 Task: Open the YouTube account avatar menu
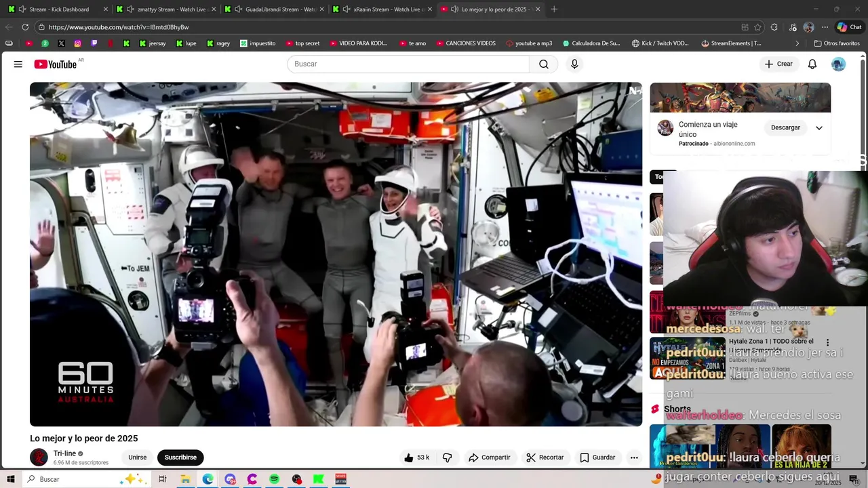click(x=839, y=64)
